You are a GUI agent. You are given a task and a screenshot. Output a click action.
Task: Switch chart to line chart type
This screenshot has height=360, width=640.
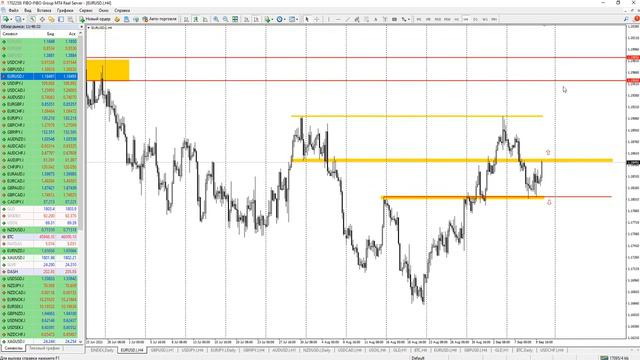(205, 19)
